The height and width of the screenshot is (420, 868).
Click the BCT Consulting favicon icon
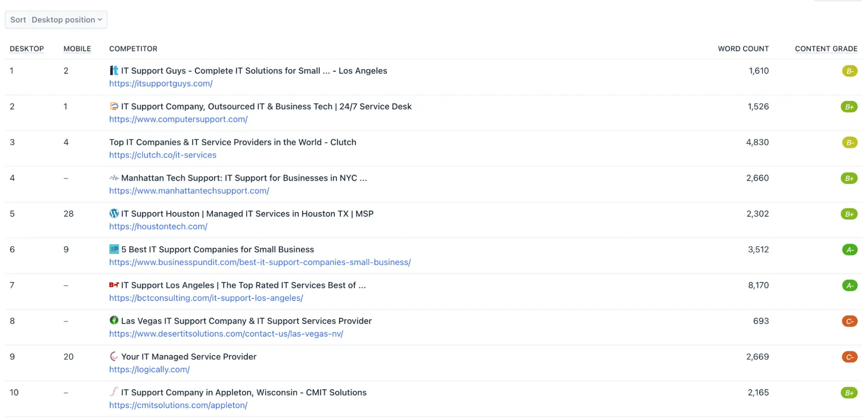(114, 285)
